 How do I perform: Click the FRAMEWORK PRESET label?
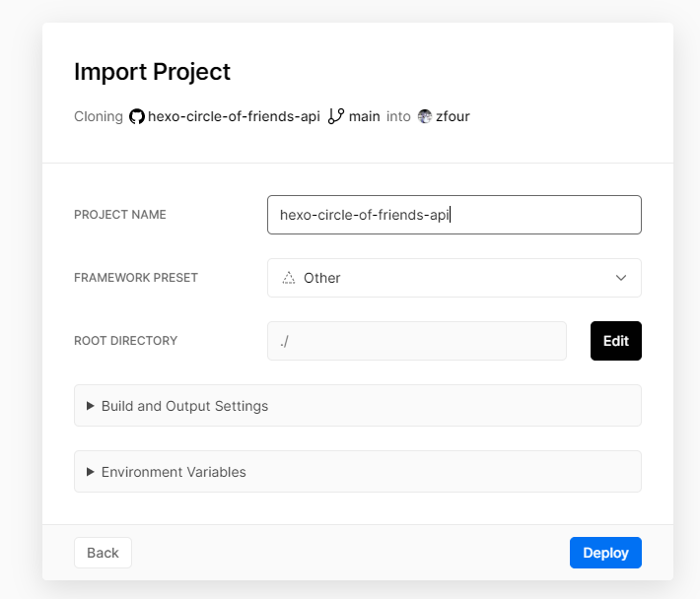[x=136, y=278]
